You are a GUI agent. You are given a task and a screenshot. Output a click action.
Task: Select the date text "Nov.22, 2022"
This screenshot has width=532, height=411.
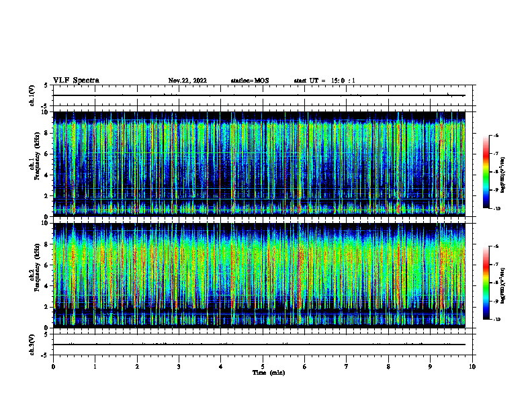click(187, 81)
